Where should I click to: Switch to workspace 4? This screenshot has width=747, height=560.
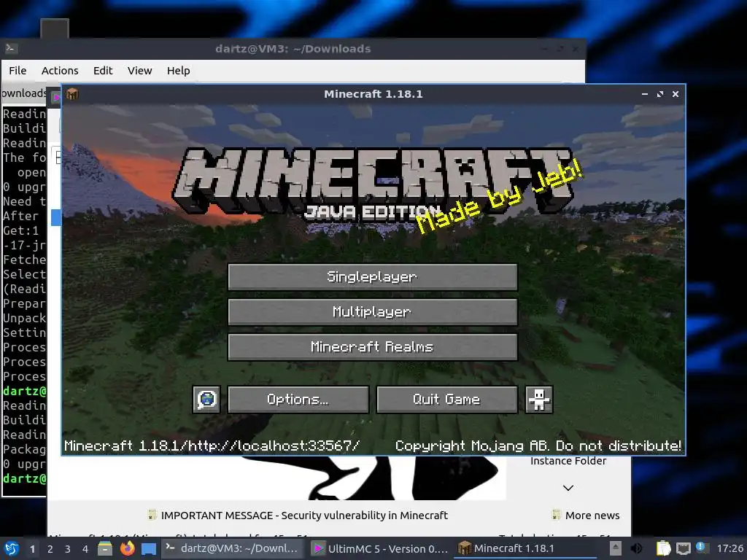[85, 549]
